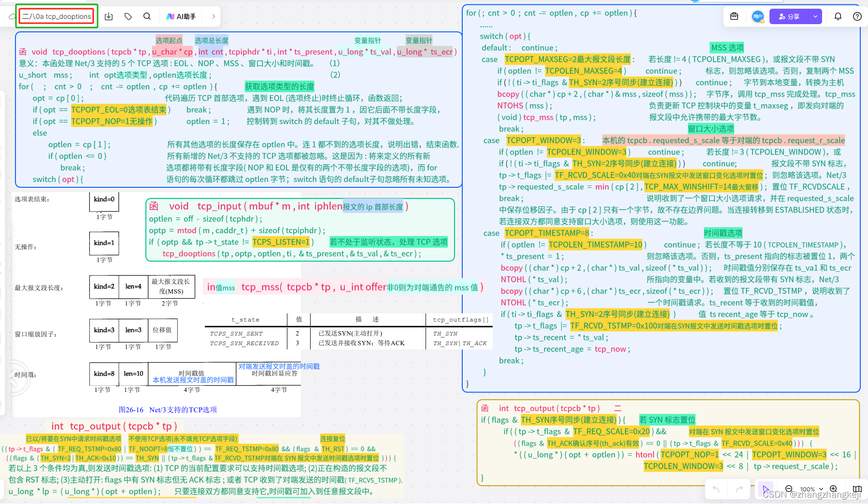
Task: Select the 选项总长度 label
Action: coord(212,41)
